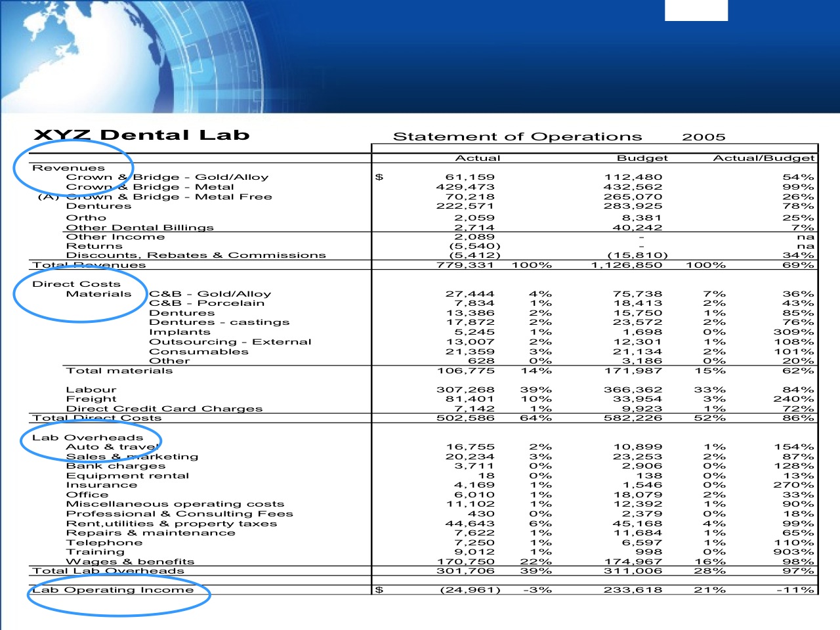Click the circled Lab Overheads label

pos(87,438)
